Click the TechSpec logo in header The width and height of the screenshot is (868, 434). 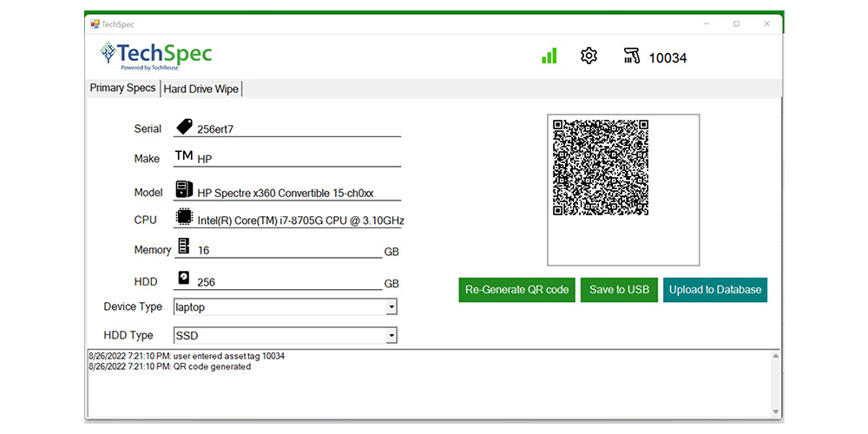(x=155, y=56)
